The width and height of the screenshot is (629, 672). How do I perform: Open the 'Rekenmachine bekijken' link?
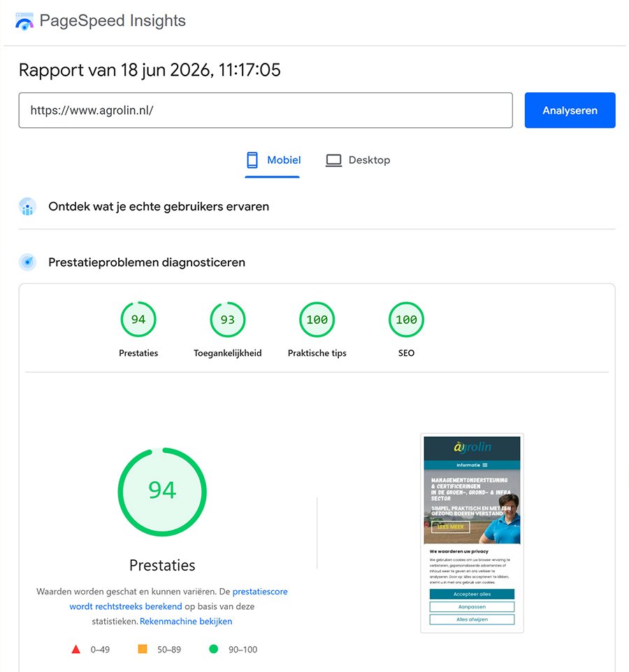click(x=186, y=622)
